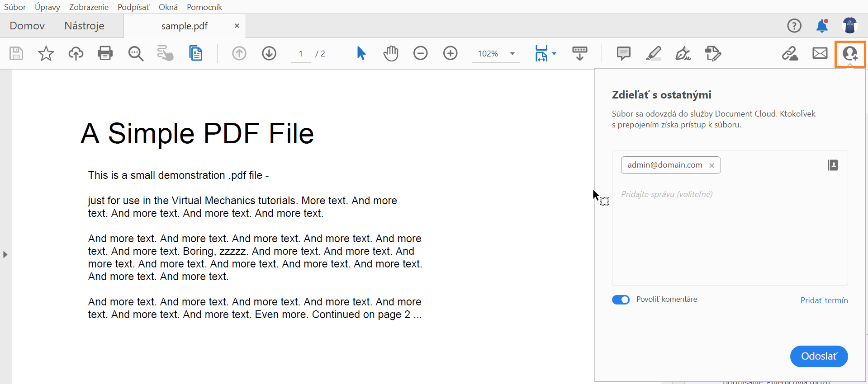Choose the selection arrow tool

(361, 53)
